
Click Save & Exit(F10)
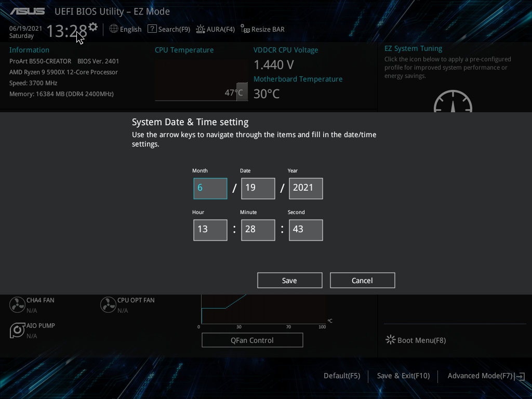click(x=403, y=375)
